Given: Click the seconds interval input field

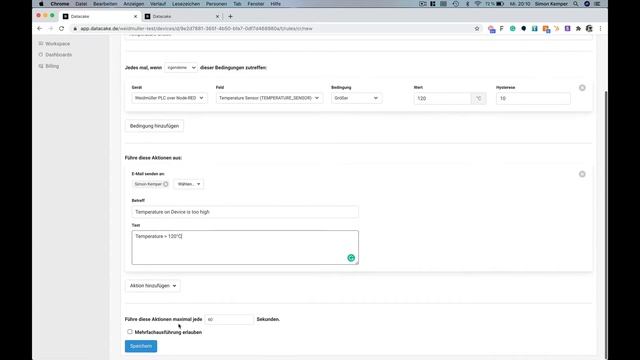Looking at the screenshot, I should (x=229, y=319).
